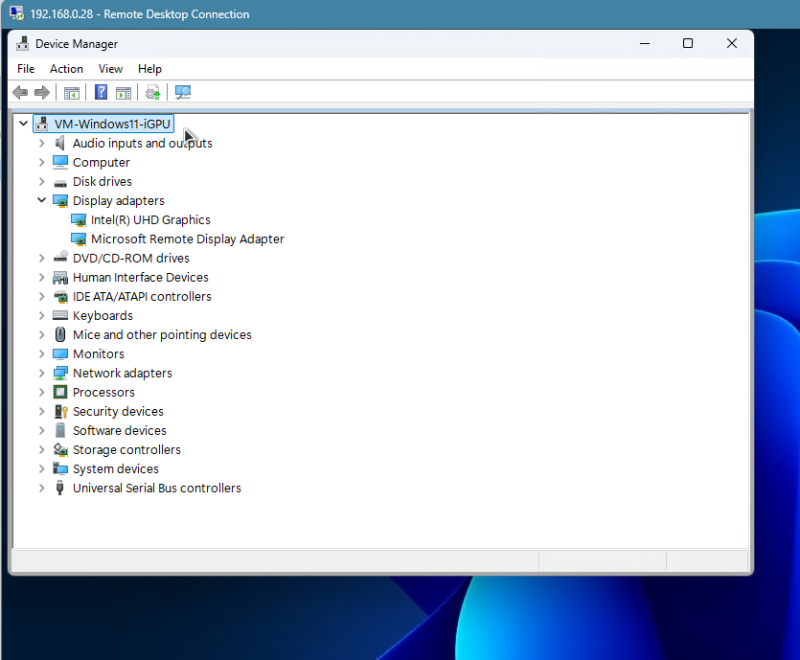Select the Processors label

pyautogui.click(x=104, y=392)
